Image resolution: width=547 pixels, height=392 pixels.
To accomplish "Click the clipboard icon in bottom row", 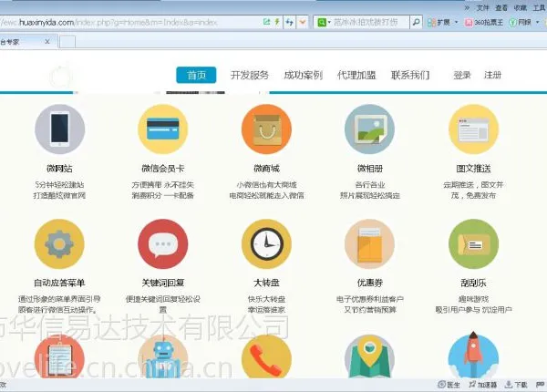I will 59,356.
